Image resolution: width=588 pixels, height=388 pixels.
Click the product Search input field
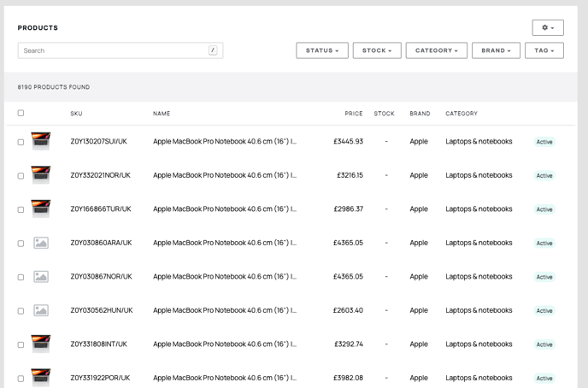[120, 50]
